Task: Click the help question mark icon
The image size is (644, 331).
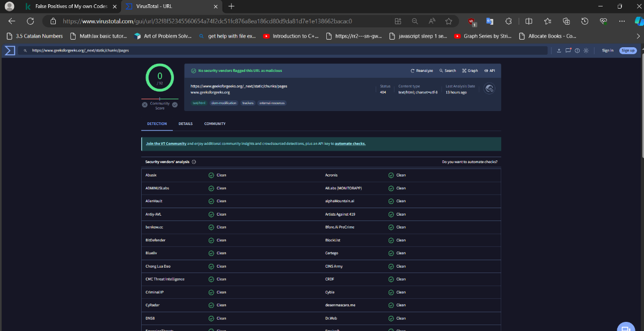Action: [577, 50]
